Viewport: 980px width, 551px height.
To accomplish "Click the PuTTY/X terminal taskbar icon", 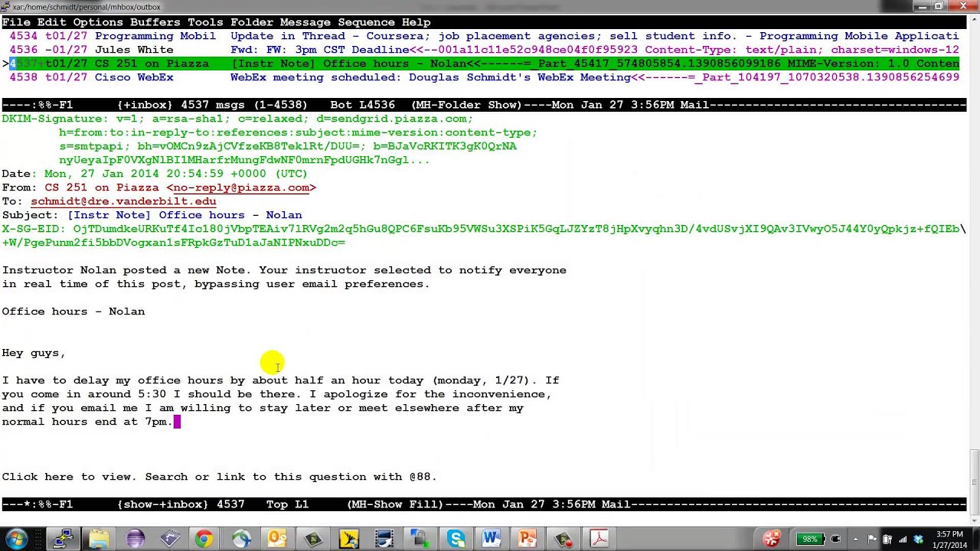I will coord(64,539).
